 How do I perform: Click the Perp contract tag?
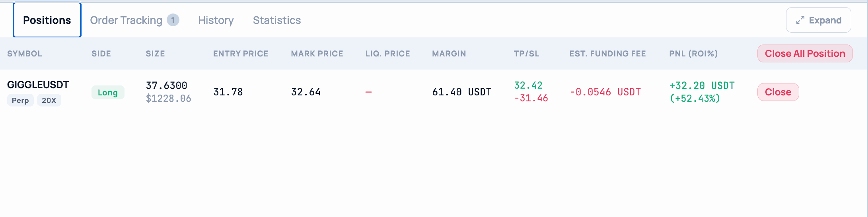coord(20,101)
